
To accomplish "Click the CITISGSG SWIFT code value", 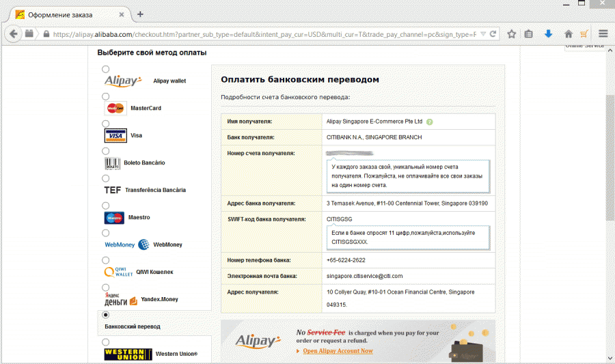I will (x=339, y=219).
